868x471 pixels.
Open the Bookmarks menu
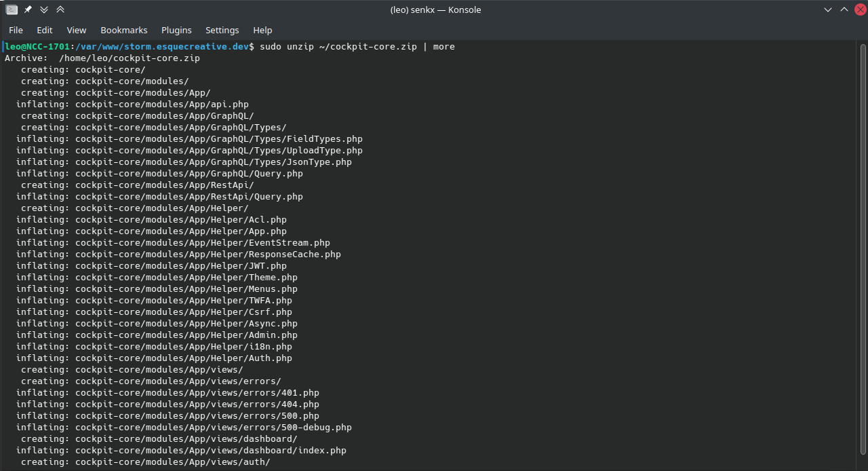[x=124, y=30]
